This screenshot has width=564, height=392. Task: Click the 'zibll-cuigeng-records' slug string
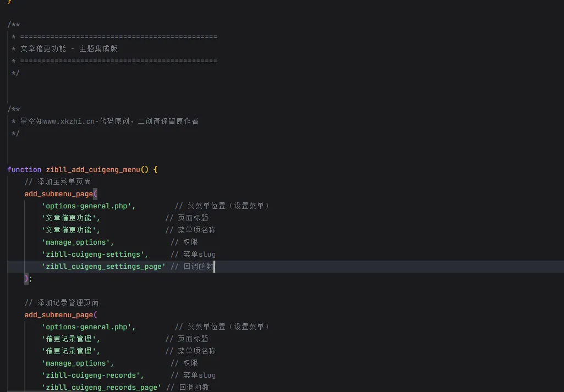92,375
